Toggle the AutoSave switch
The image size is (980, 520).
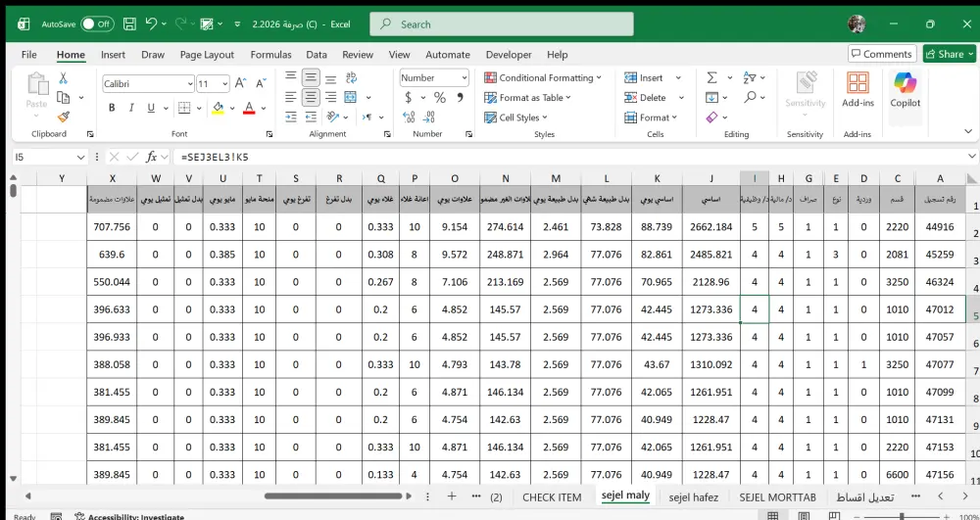[x=97, y=24]
